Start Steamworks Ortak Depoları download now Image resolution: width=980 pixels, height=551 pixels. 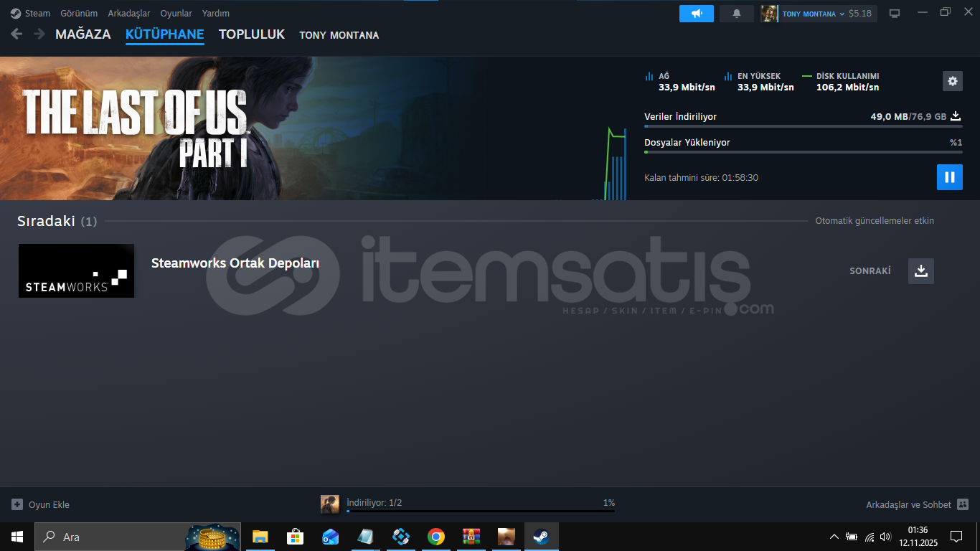[921, 271]
